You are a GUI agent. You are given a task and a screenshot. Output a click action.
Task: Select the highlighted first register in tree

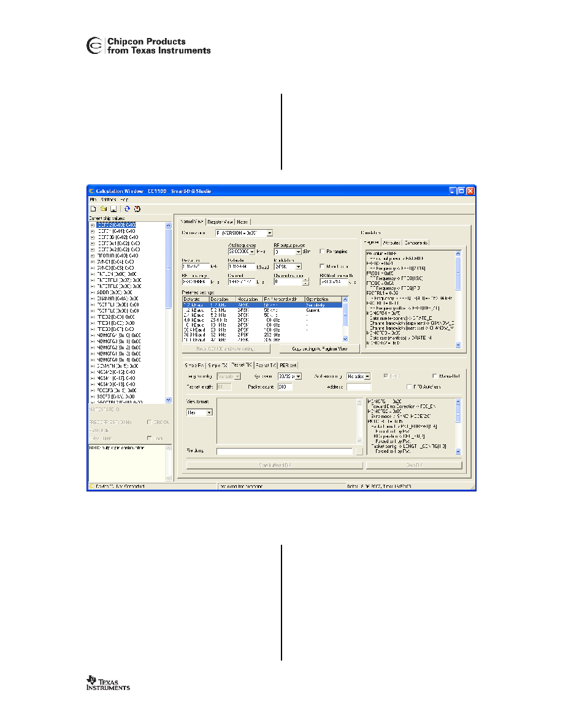click(x=116, y=225)
